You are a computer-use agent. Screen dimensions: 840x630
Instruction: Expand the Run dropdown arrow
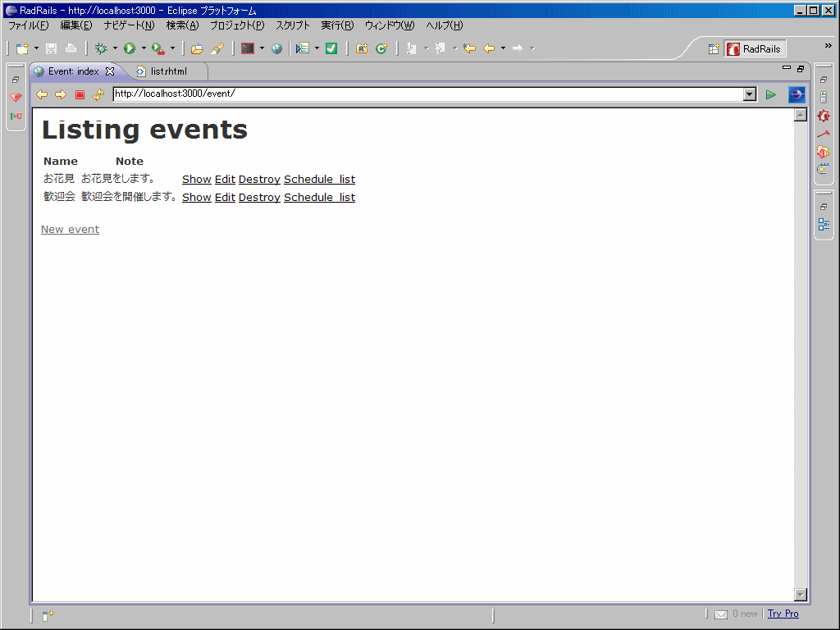click(x=144, y=48)
